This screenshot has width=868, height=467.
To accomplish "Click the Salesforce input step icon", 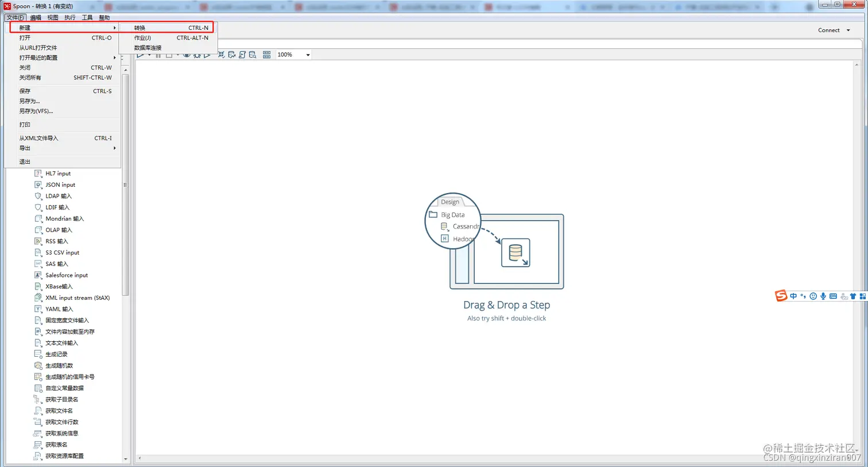I will coord(38,275).
